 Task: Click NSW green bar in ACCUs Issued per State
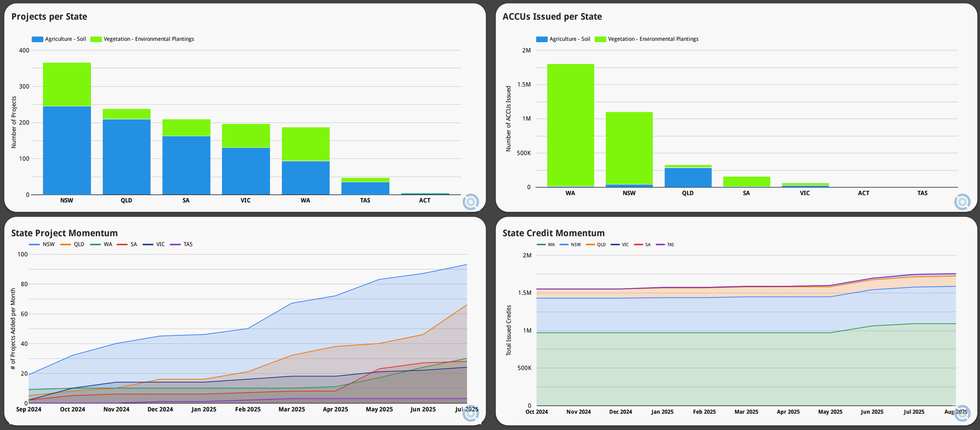coord(629,148)
